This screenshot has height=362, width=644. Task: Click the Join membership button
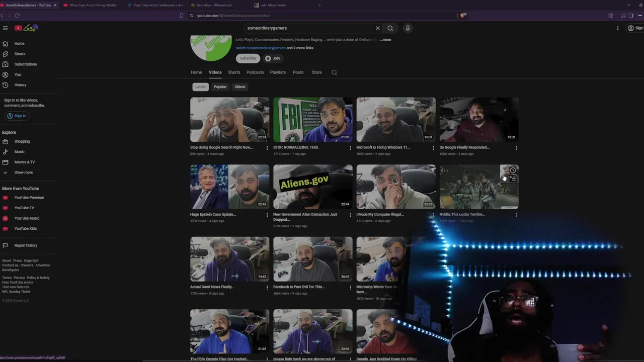[x=273, y=58]
